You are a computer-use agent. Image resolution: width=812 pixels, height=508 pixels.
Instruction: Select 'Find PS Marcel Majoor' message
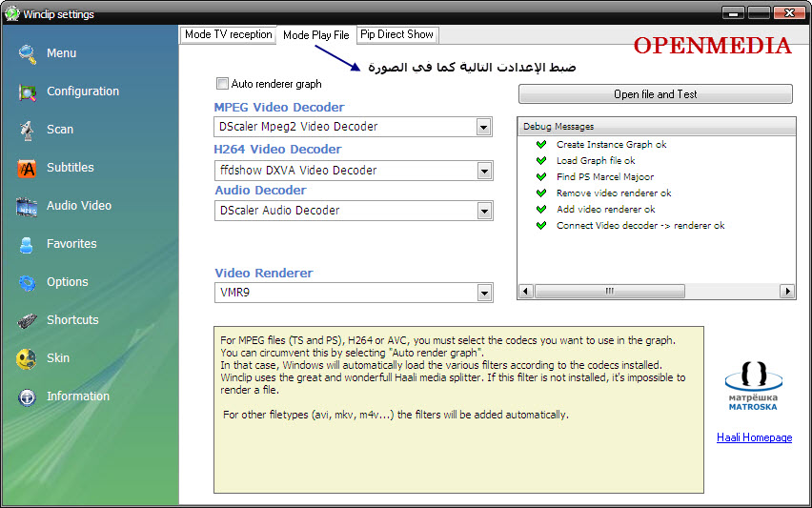[x=605, y=176]
